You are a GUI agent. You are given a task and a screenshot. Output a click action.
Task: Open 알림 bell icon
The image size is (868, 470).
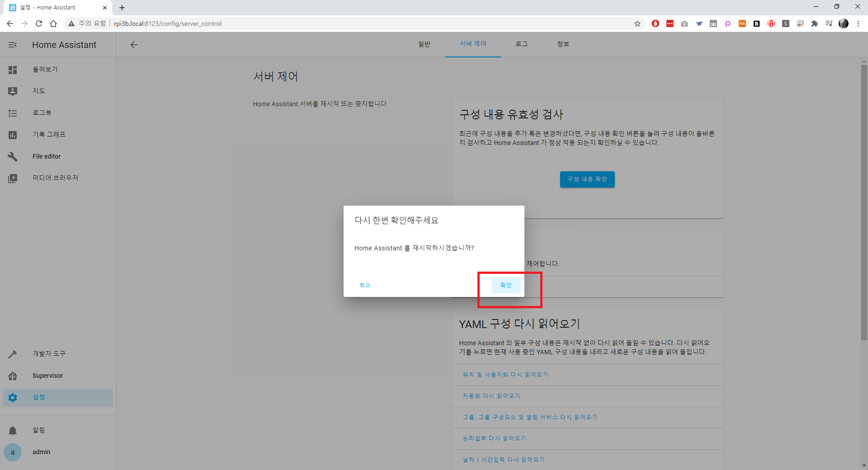(13, 430)
